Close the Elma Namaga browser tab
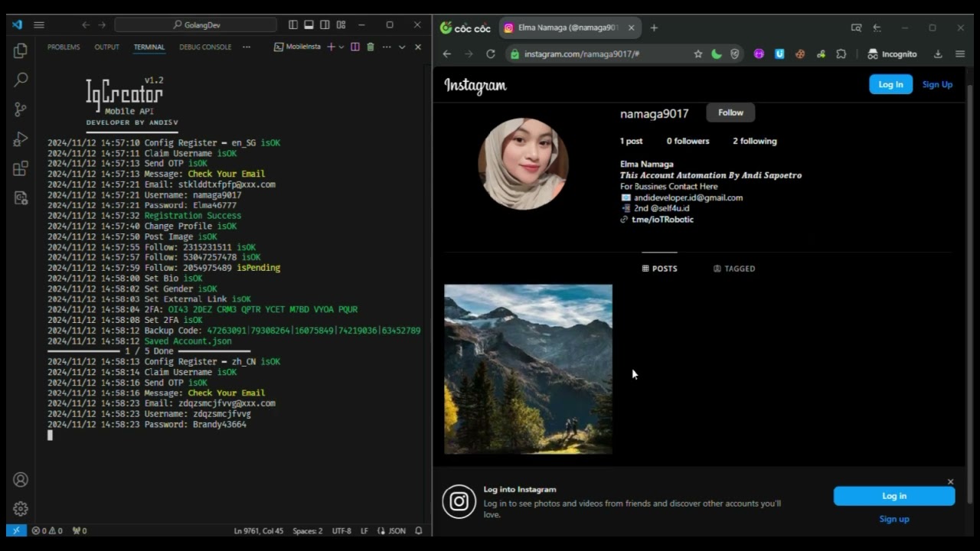Image resolution: width=980 pixels, height=551 pixels. pyautogui.click(x=632, y=28)
